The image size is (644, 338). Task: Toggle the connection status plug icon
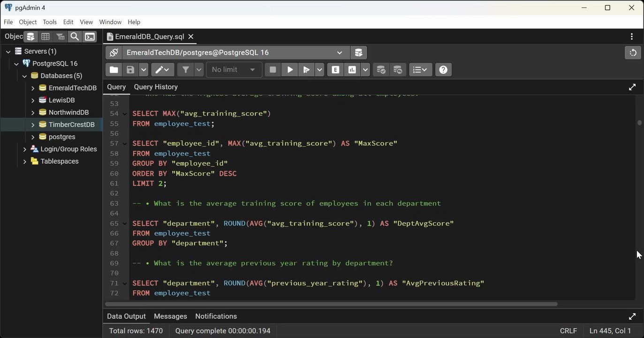(x=114, y=53)
